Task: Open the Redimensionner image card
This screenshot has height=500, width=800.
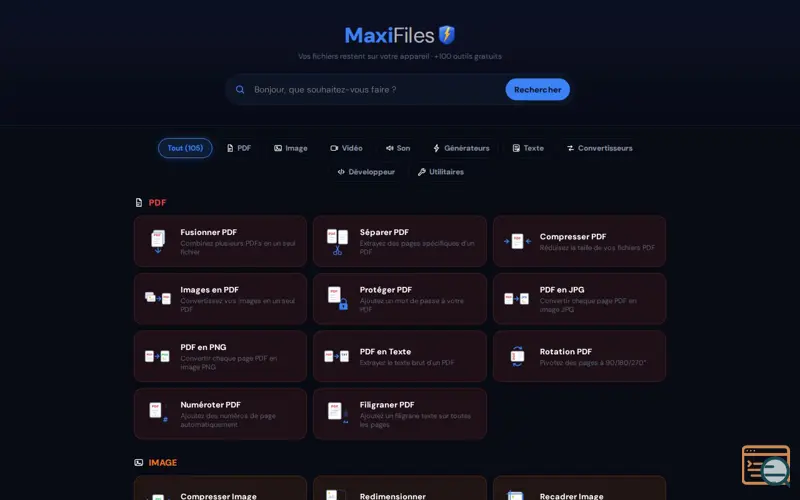Action: tap(400, 488)
